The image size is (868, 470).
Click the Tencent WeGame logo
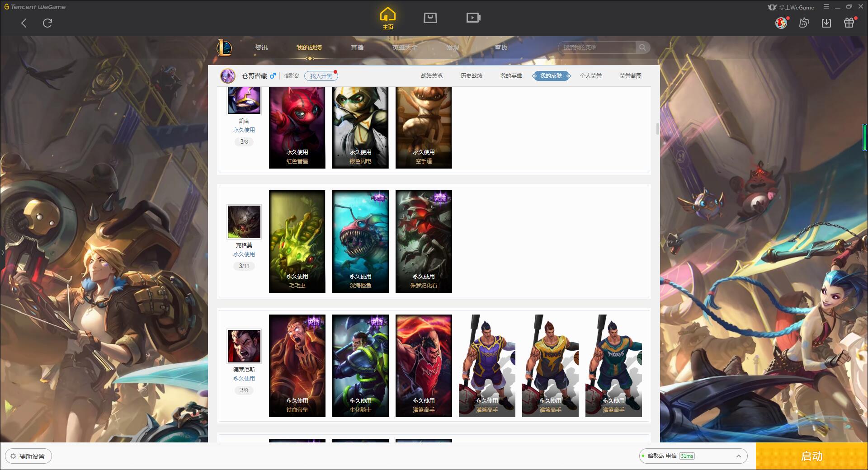pos(35,7)
